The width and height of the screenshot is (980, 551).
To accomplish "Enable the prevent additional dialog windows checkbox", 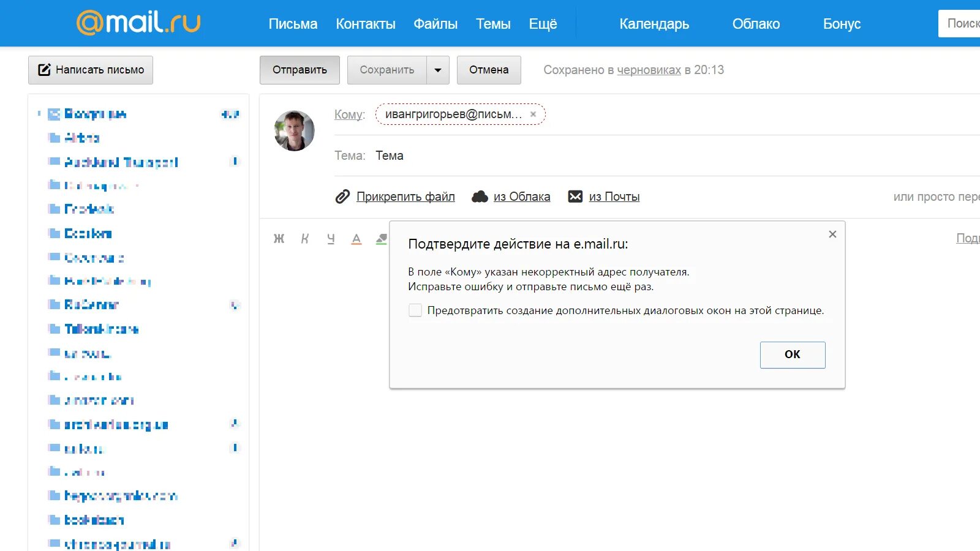I will [415, 310].
